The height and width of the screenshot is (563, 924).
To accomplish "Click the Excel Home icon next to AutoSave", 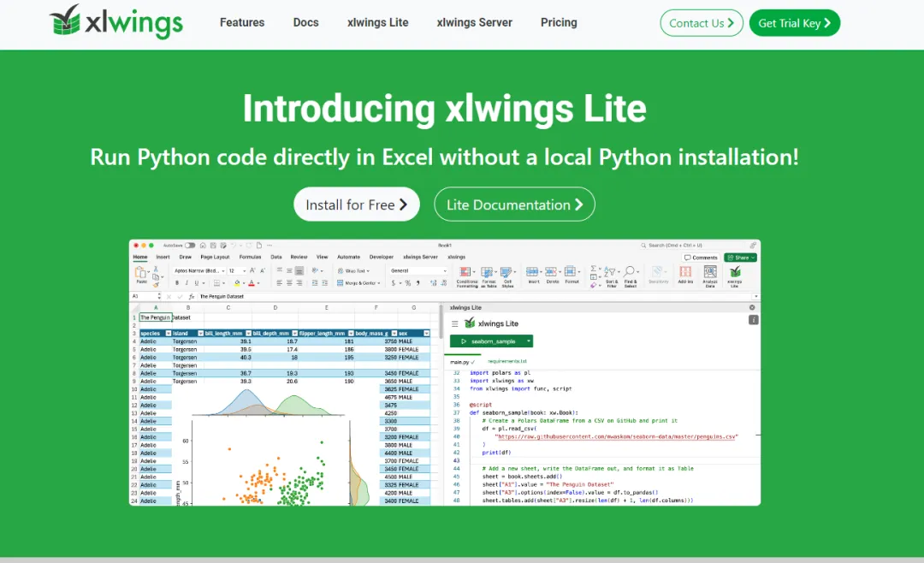I will 203,246.
